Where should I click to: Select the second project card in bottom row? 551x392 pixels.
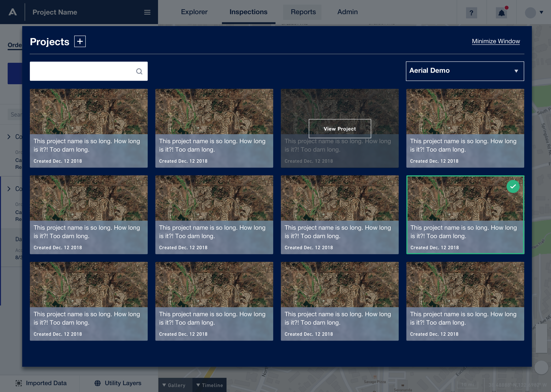[214, 301]
